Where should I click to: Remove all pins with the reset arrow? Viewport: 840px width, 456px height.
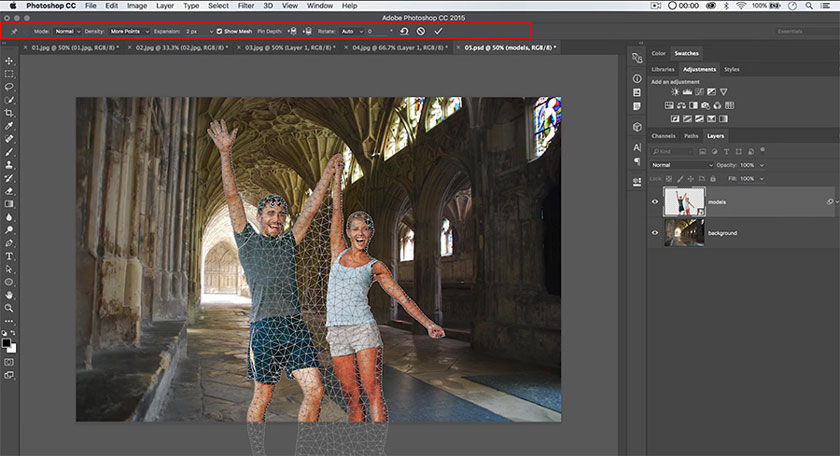tap(404, 31)
